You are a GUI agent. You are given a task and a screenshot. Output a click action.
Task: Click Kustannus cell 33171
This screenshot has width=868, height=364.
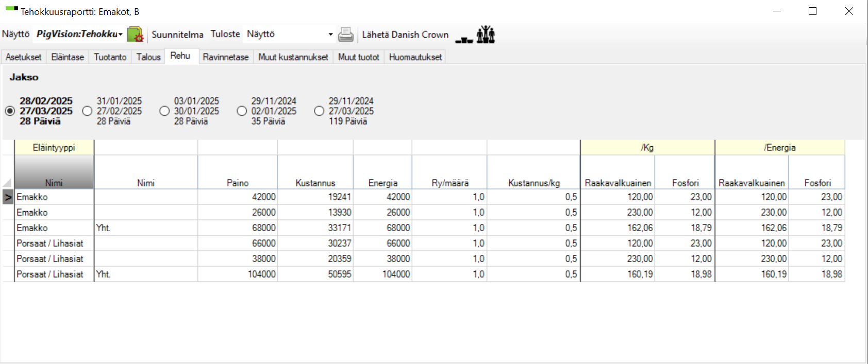(x=315, y=228)
